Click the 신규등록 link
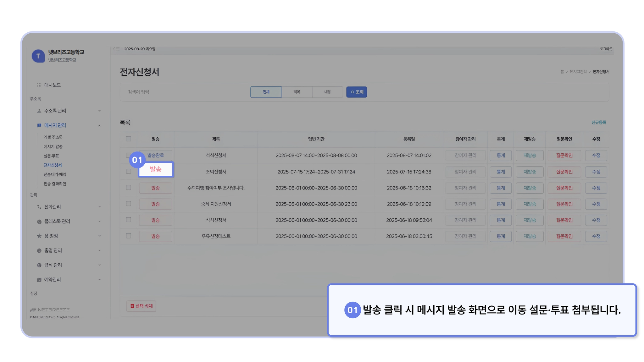Image resolution: width=644 pixels, height=362 pixels. tap(598, 123)
